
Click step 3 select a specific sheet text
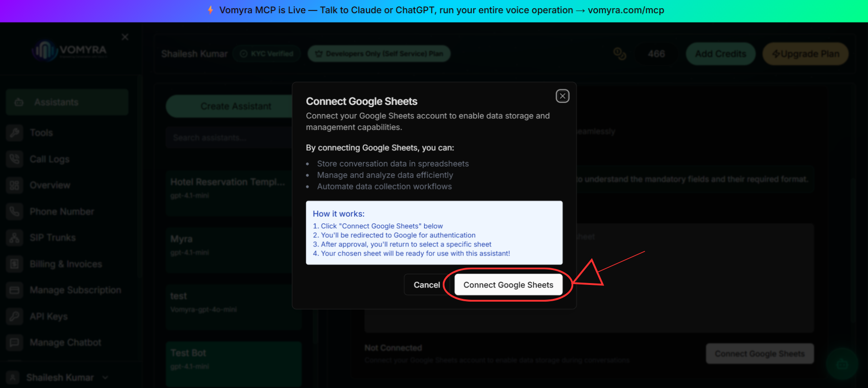[402, 244]
